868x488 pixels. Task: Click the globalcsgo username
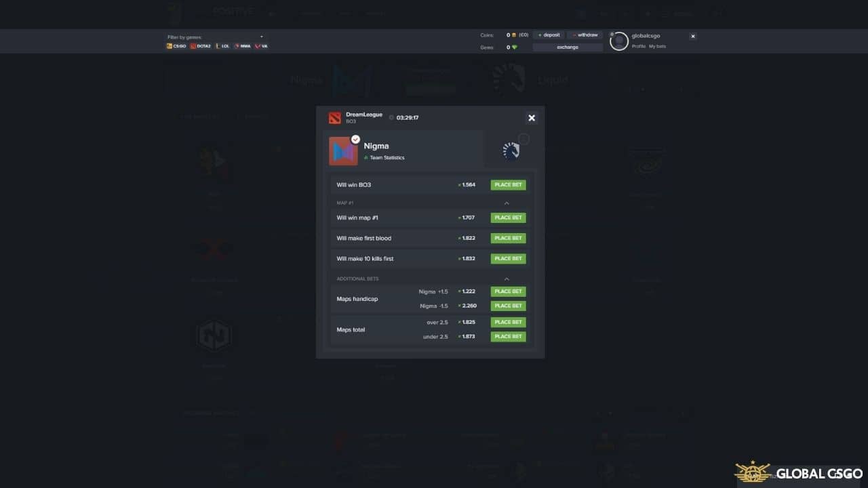coord(646,36)
